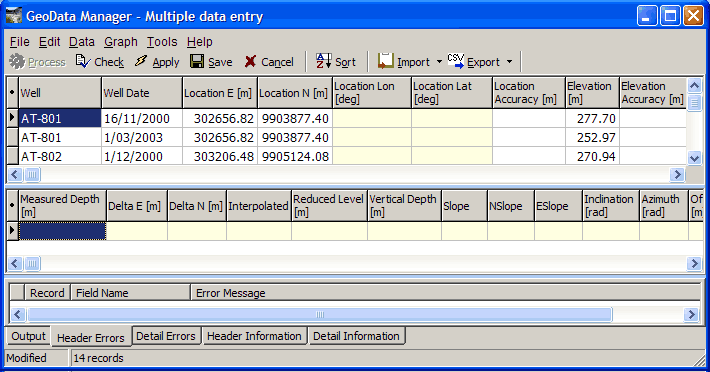
Task: Click the 14 records status bar entry
Action: pyautogui.click(x=98, y=358)
